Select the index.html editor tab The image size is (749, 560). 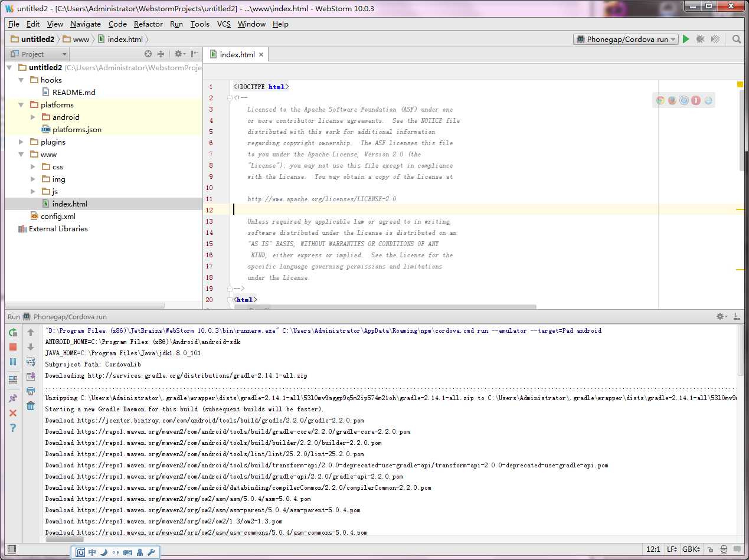click(237, 54)
